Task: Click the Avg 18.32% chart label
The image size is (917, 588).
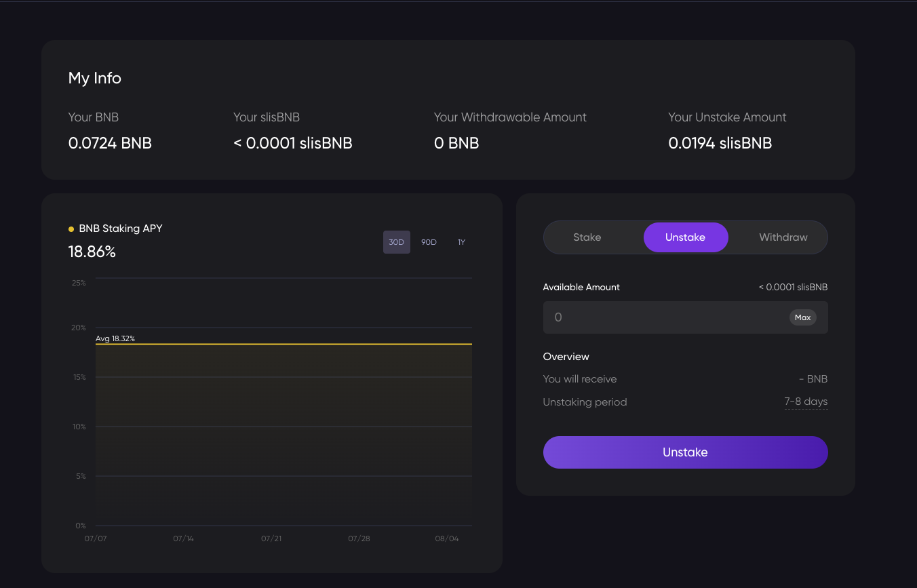Action: pos(115,338)
